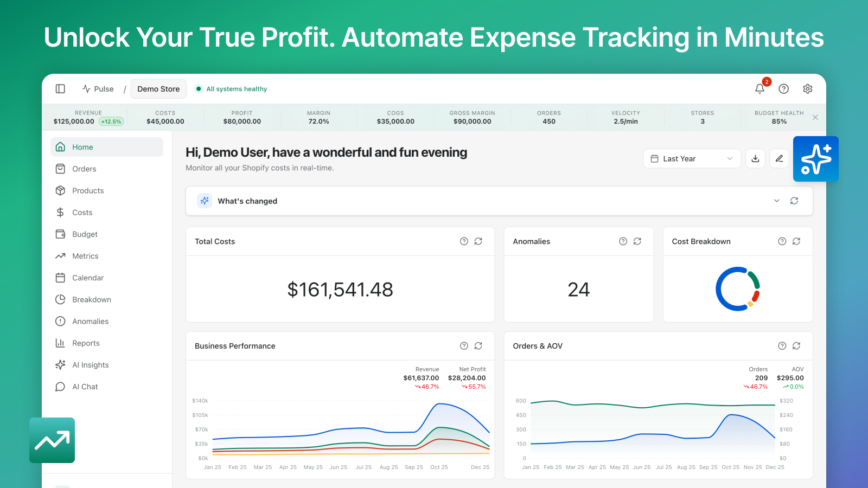Refresh the Orders & AOV chart
Screen dimensions: 868x488
[x=796, y=346]
